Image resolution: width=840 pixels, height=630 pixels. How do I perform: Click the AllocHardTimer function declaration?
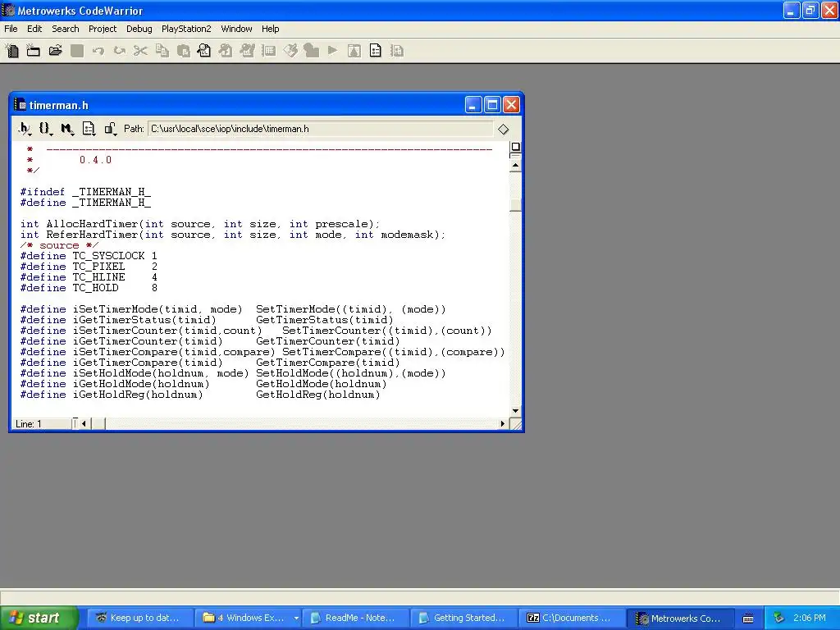click(200, 224)
